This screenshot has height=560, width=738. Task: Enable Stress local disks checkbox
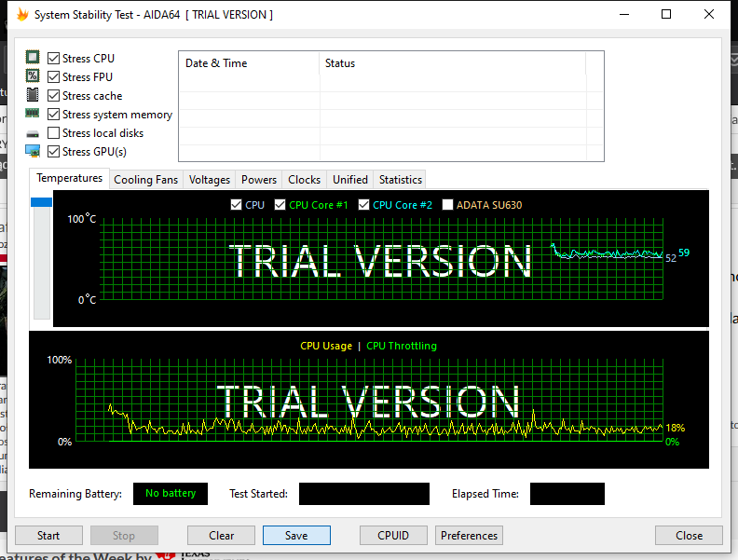coord(54,133)
